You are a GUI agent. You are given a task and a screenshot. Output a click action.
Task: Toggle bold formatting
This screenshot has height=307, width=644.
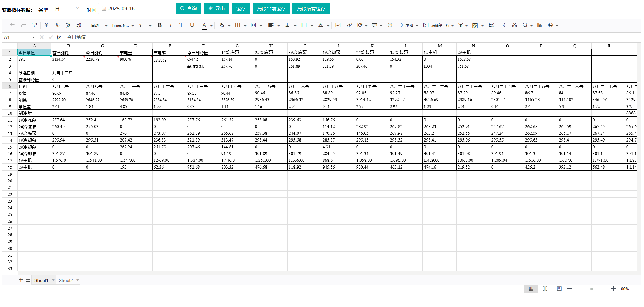coord(160,25)
